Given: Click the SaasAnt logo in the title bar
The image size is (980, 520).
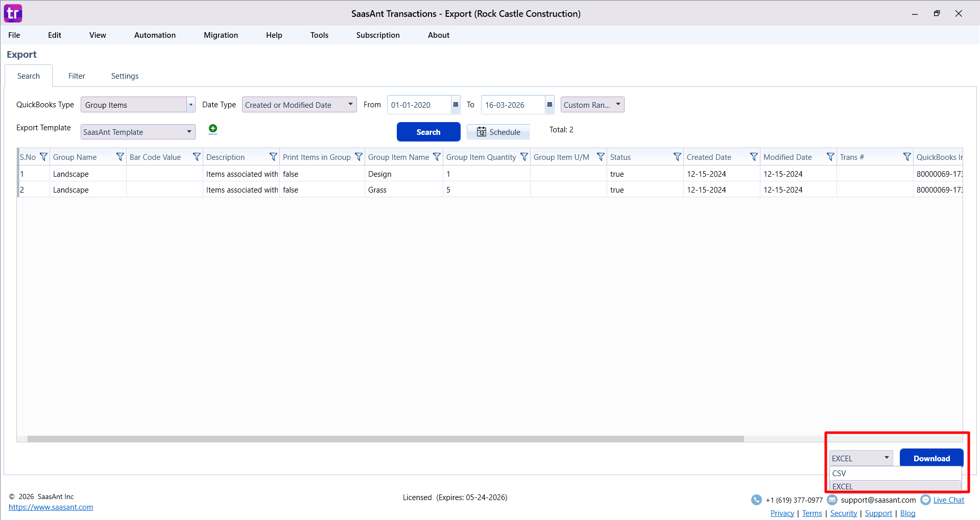Looking at the screenshot, I should pyautogui.click(x=13, y=13).
